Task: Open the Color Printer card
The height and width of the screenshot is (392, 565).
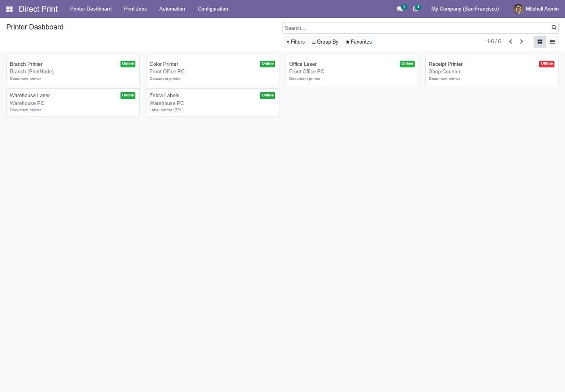Action: point(213,71)
